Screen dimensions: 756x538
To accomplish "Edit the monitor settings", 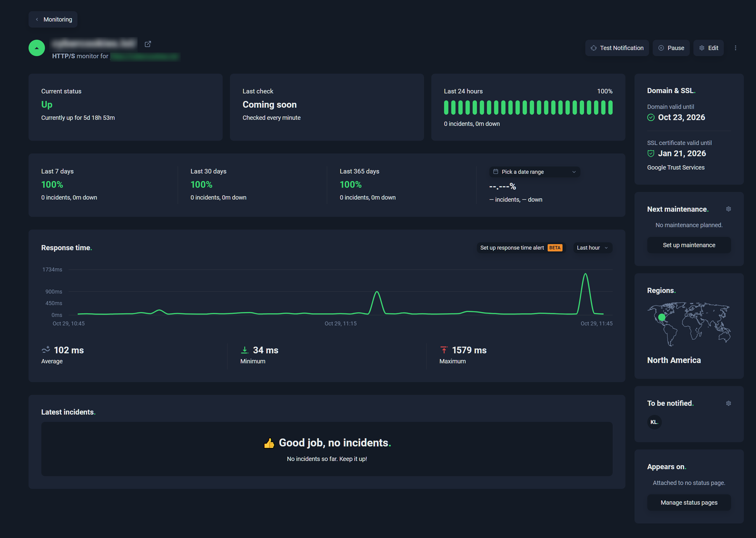I will (709, 48).
